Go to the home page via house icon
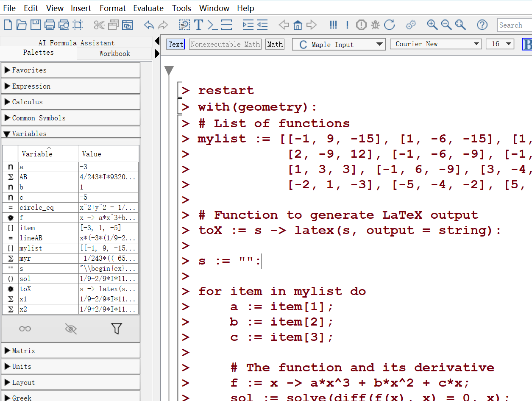Viewport: 532px width, 401px height. coord(298,25)
